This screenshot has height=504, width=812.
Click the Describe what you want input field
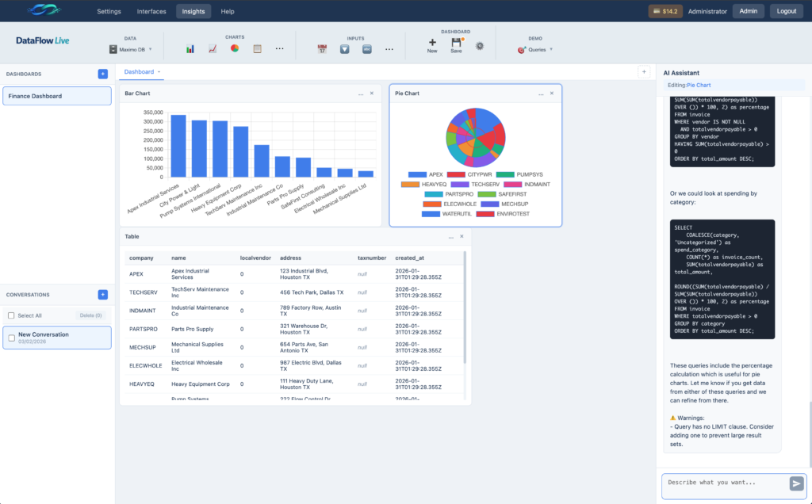click(726, 484)
